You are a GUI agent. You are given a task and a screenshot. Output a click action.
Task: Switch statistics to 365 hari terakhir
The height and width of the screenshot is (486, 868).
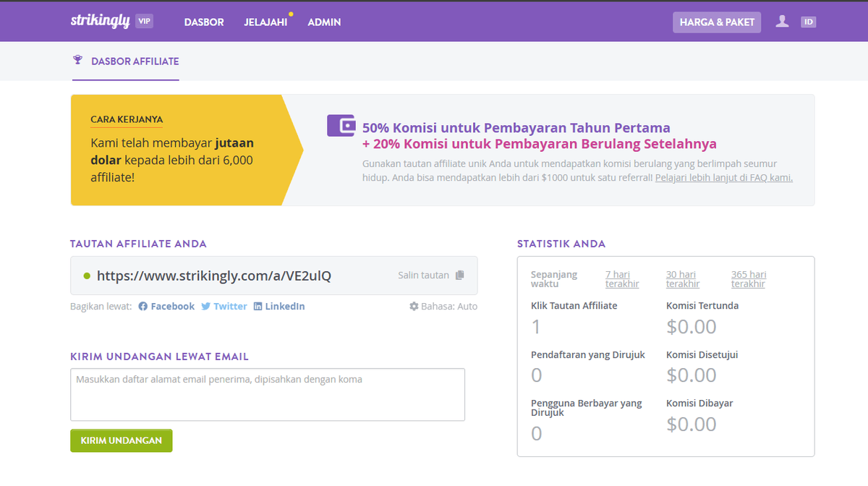tap(748, 278)
